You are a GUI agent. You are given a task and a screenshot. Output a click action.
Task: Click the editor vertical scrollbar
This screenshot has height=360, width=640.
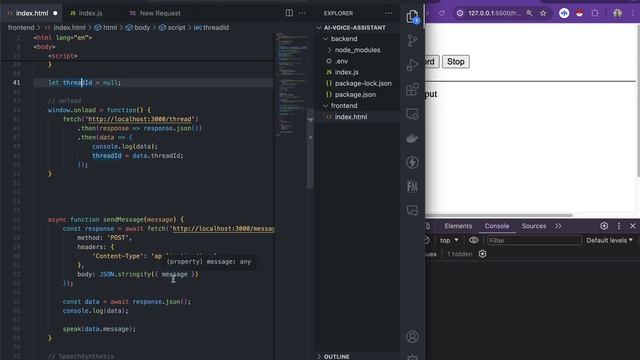click(310, 149)
